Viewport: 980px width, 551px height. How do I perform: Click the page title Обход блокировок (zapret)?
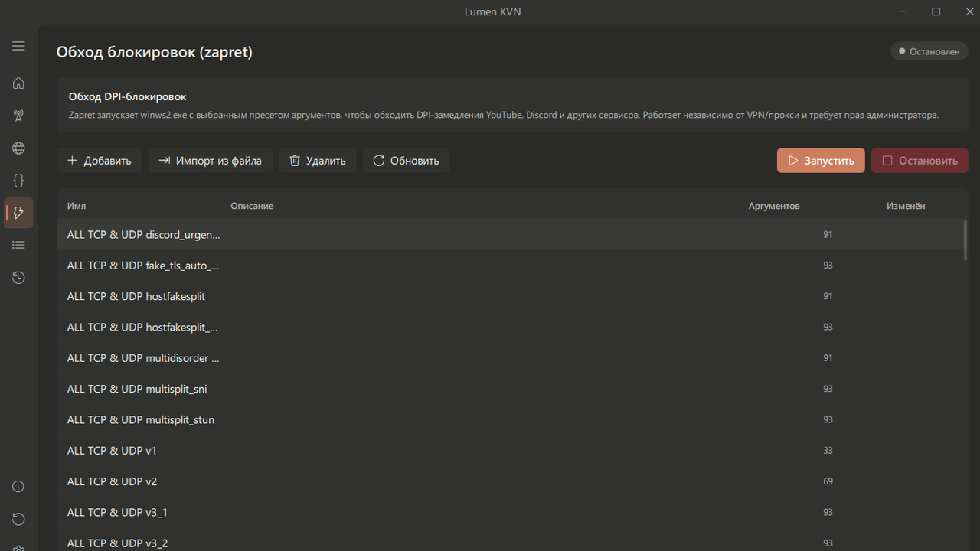[x=155, y=52]
